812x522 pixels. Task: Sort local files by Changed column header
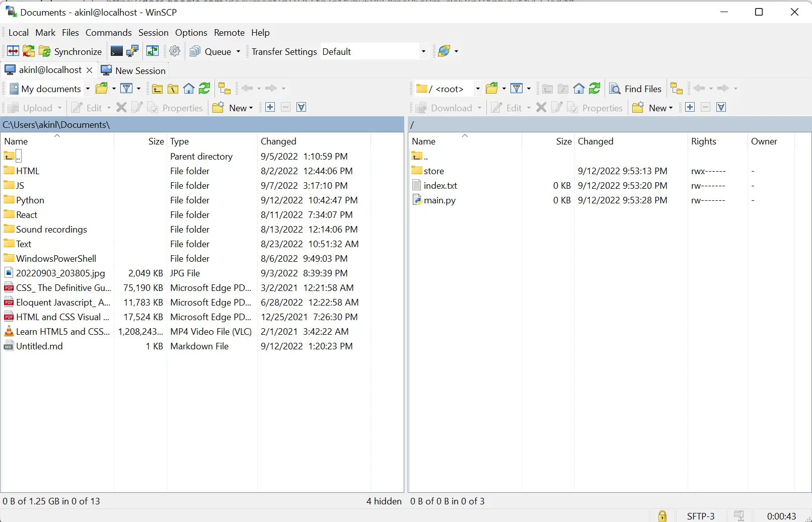(314, 141)
